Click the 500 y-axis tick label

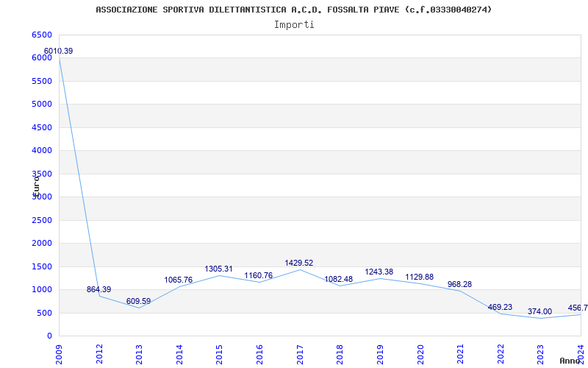(44, 314)
